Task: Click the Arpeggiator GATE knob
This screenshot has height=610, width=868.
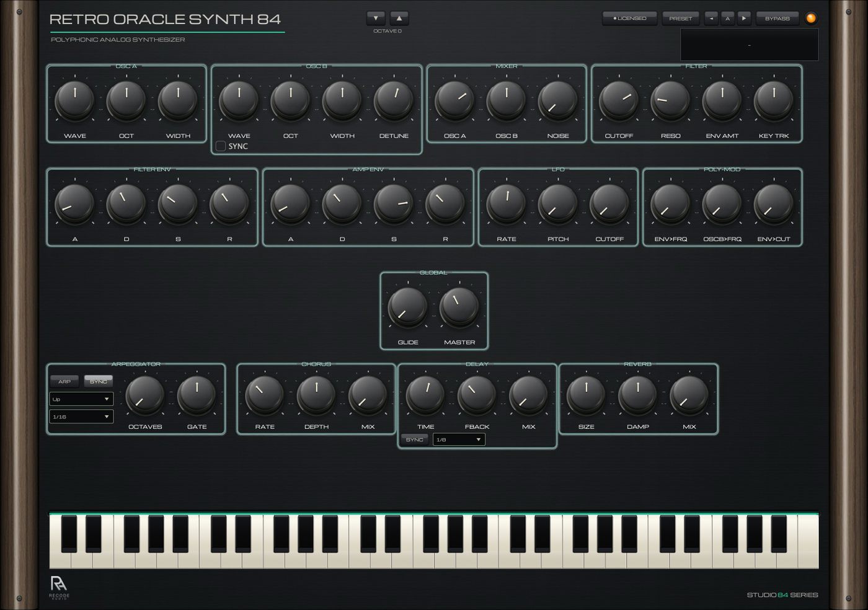Action: (197, 395)
